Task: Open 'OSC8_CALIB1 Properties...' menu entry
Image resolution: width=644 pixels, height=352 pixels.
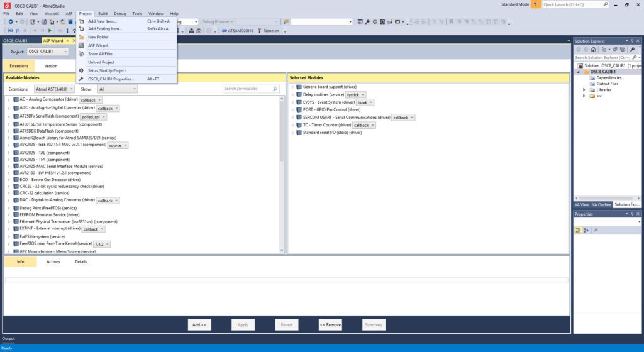Action: [x=127, y=79]
